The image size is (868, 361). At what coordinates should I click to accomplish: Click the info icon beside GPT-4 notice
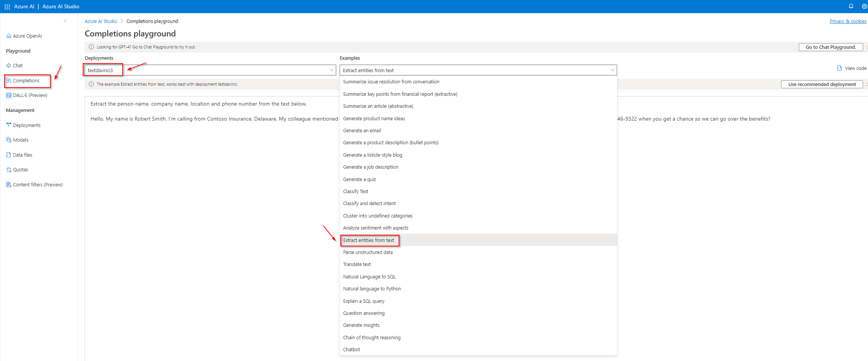coord(91,47)
